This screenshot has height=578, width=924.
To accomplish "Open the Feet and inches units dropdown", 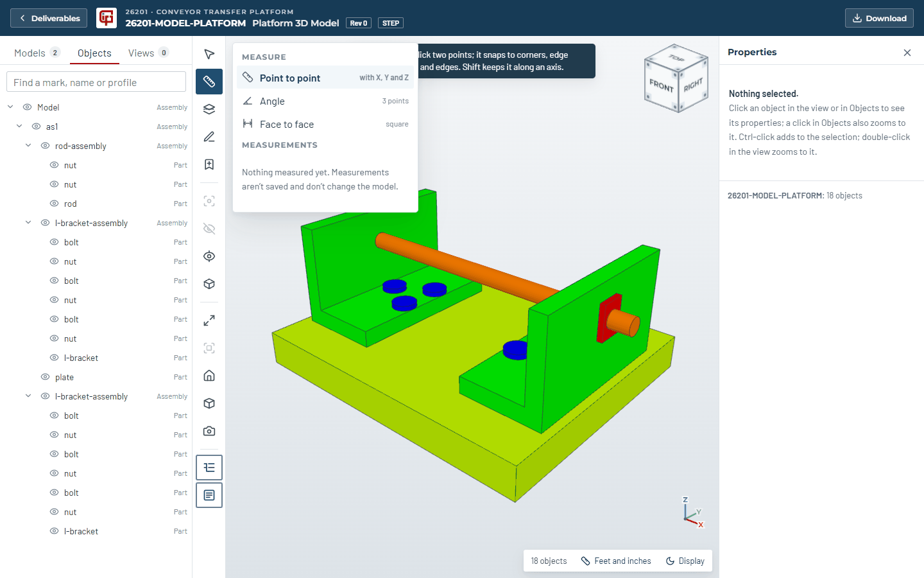I will coord(616,561).
